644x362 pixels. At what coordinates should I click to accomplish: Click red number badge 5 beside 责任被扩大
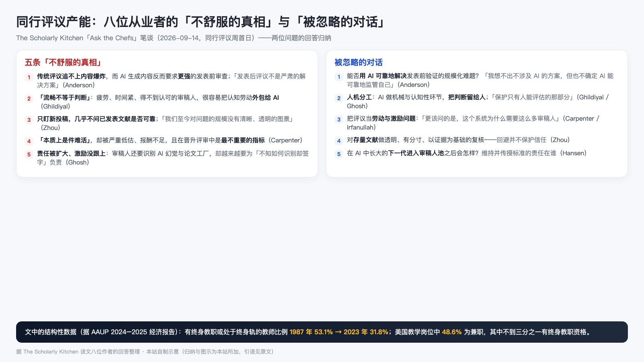point(29,154)
